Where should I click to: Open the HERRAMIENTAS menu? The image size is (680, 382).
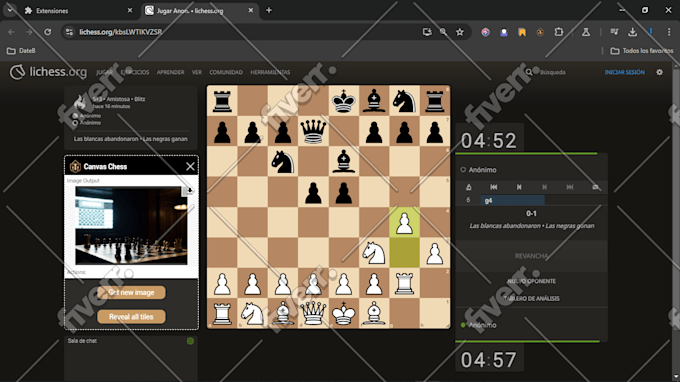coord(270,72)
